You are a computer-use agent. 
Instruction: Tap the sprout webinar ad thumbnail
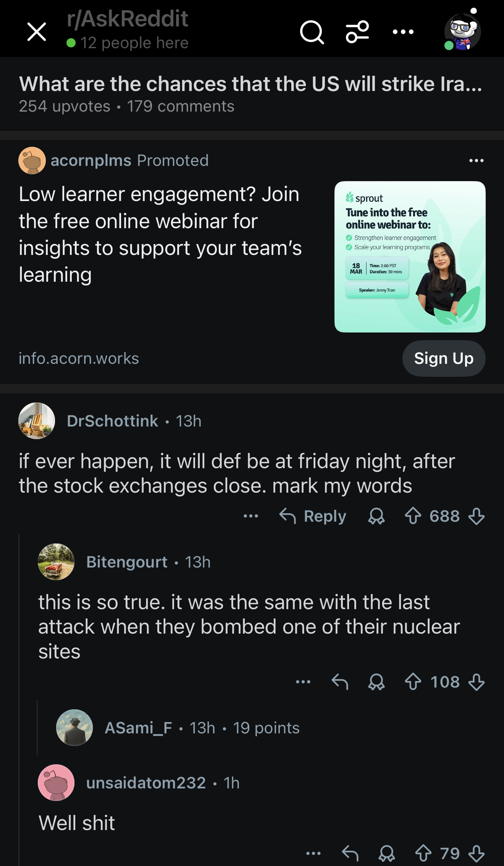click(x=410, y=257)
